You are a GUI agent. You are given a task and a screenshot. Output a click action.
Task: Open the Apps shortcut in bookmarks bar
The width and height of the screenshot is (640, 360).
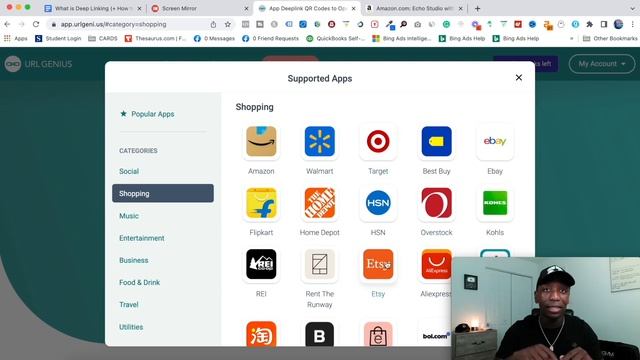[x=16, y=38]
